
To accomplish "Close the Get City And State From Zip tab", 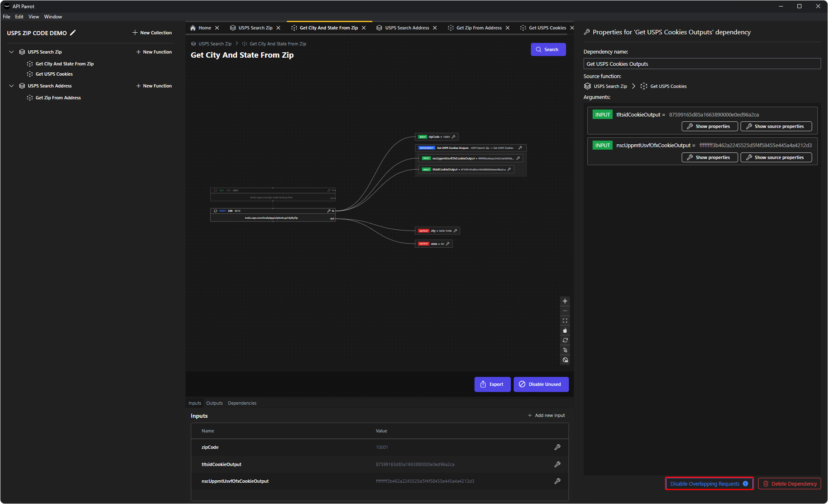I will pyautogui.click(x=364, y=28).
